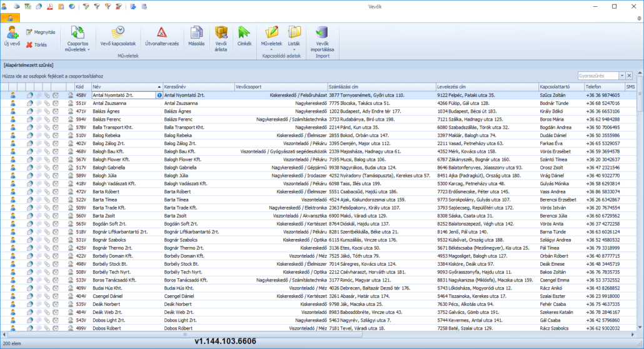
Task: Click email send icon in quick toolbar
Action: [39, 7]
